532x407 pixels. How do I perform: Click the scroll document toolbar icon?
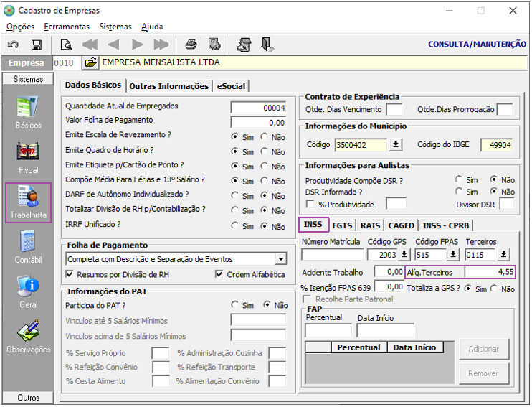coord(244,45)
